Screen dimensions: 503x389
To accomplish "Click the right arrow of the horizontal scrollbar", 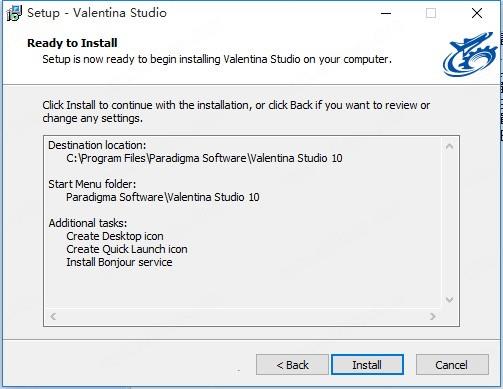I will tap(433, 316).
